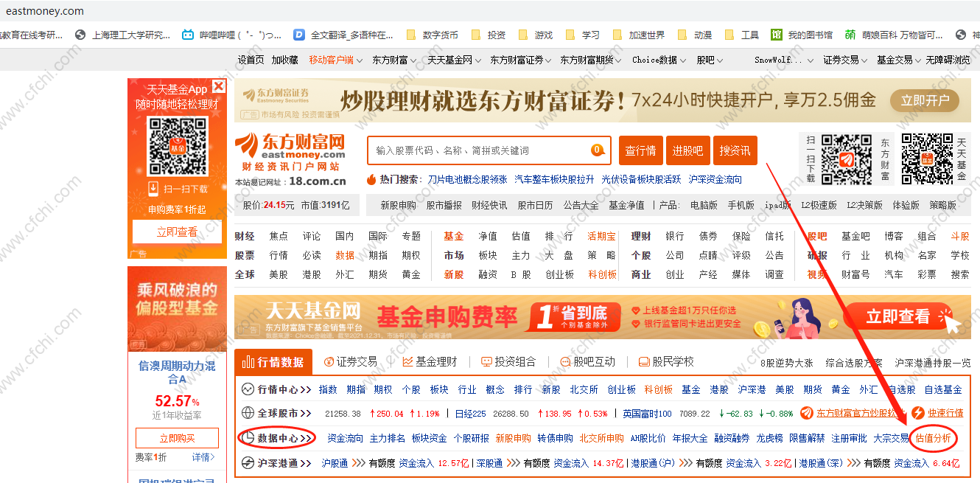Click the 快速行情 lightning icon
Viewport: 980px width, 483px height.
(x=918, y=413)
